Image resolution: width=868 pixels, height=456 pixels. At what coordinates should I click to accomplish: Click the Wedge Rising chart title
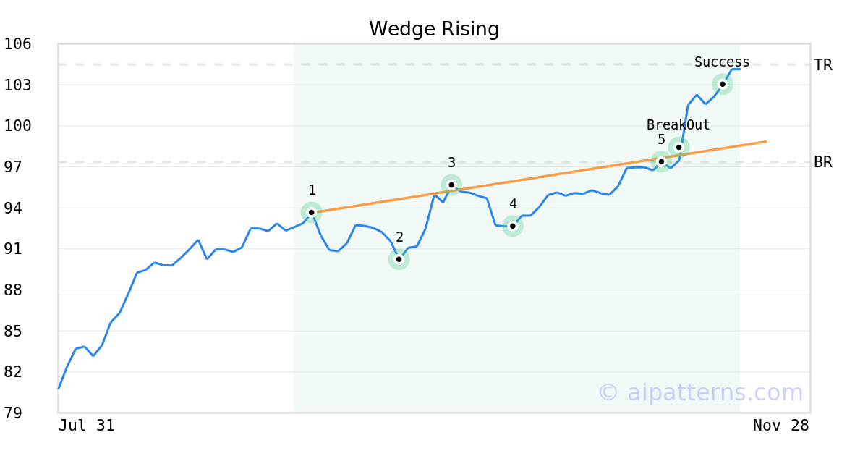(x=434, y=29)
